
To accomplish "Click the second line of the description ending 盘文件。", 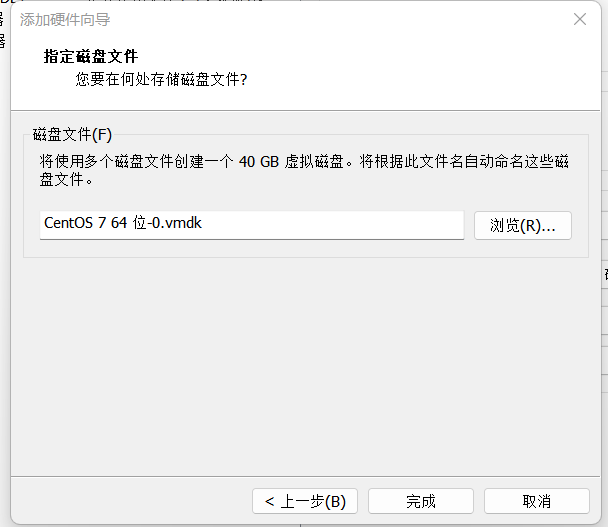I will 66,181.
